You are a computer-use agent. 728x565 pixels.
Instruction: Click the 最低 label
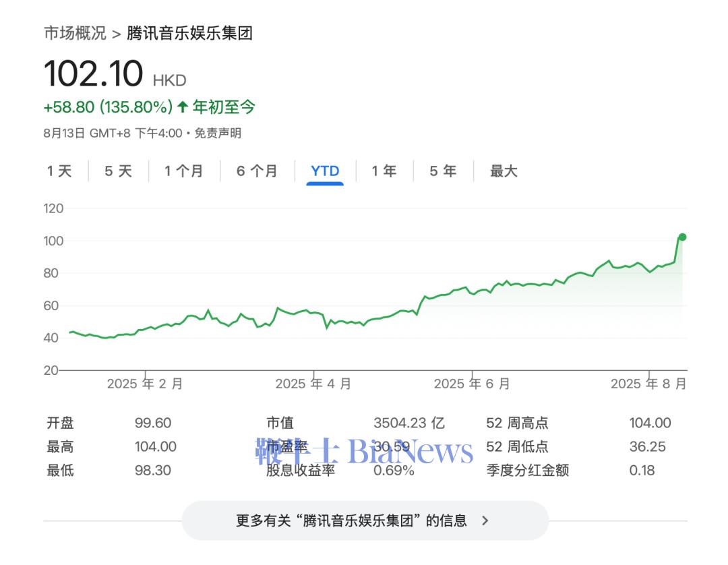point(61,471)
